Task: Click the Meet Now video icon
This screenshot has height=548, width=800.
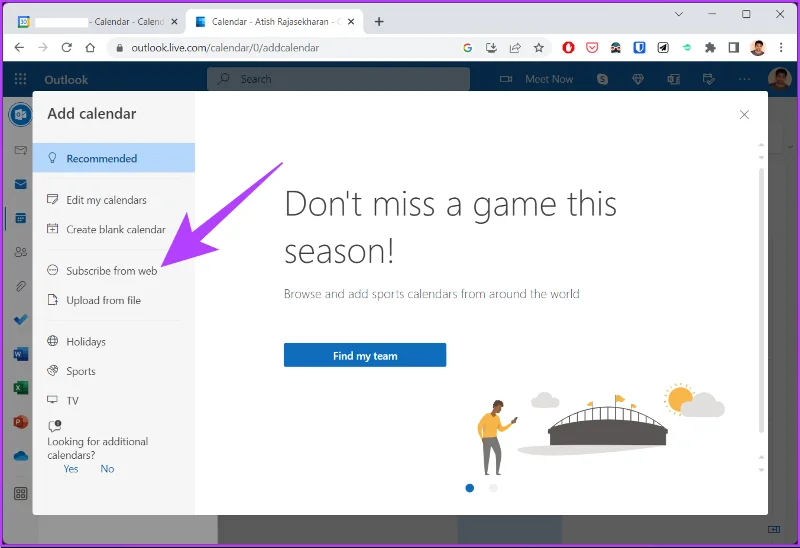Action: 506,79
